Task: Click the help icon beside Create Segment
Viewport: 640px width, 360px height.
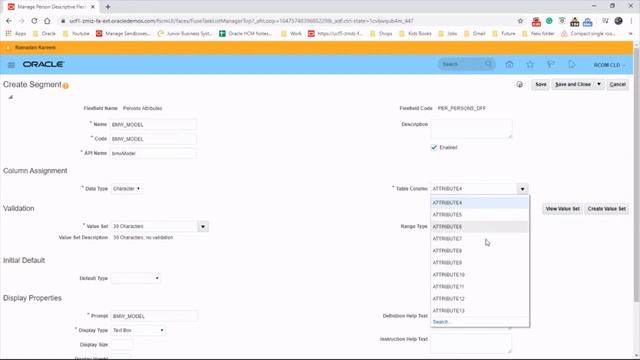Action: [66, 86]
